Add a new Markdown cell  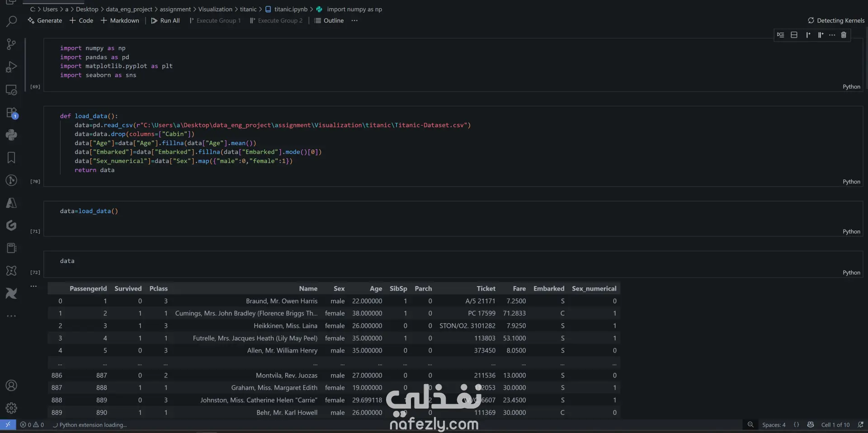(x=120, y=20)
